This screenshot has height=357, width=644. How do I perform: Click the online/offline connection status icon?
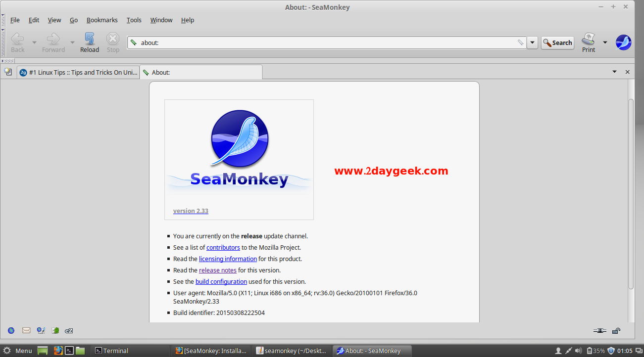point(599,330)
